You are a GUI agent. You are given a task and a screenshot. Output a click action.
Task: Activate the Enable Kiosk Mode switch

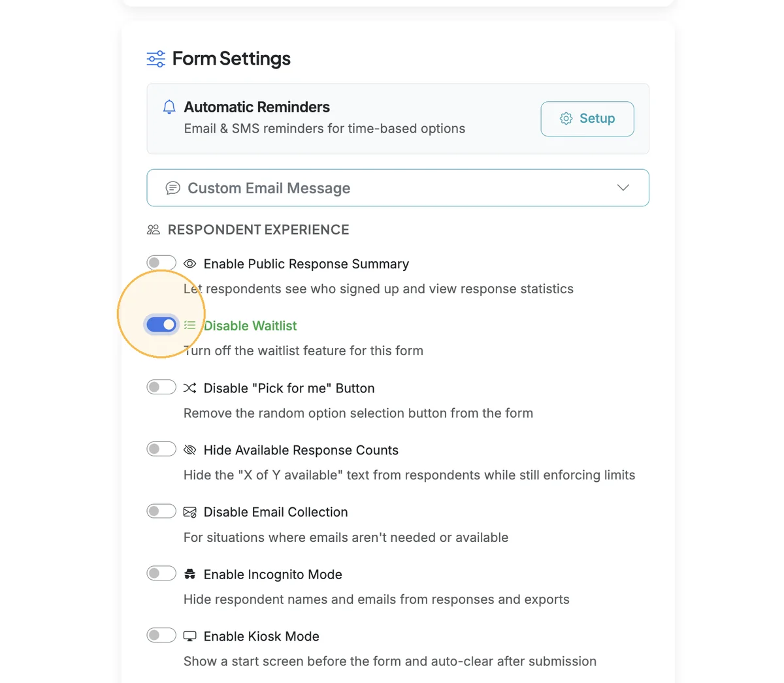click(161, 635)
